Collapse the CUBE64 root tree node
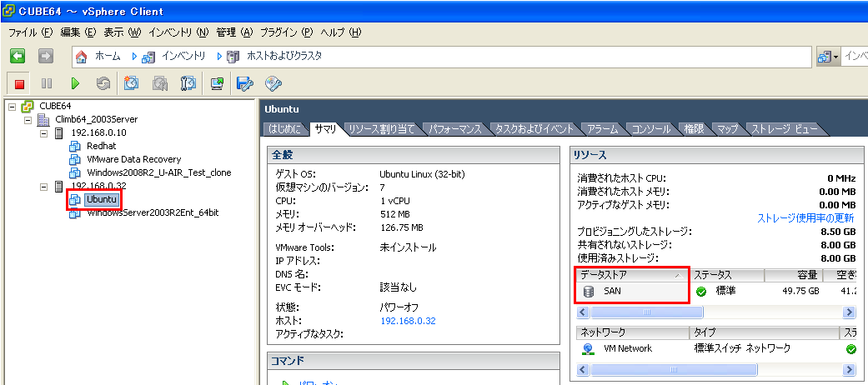 13,106
